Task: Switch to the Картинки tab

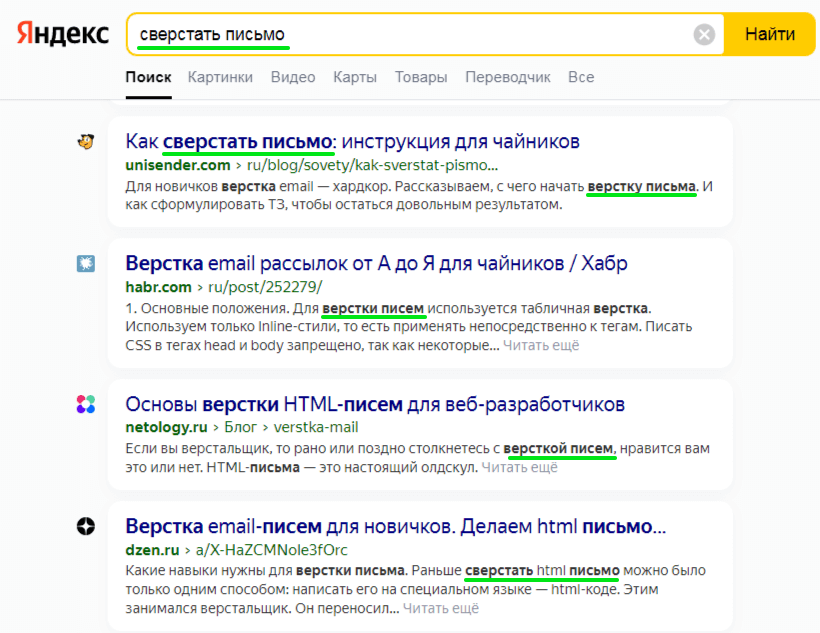Action: (220, 77)
